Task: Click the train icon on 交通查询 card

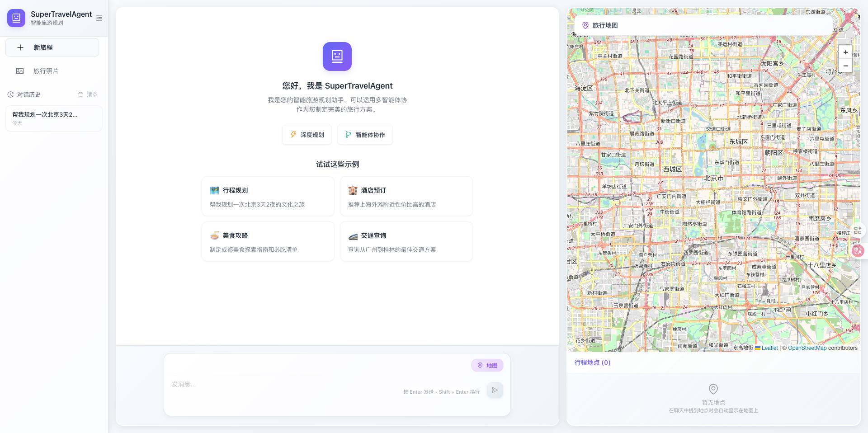Action: coord(353,236)
